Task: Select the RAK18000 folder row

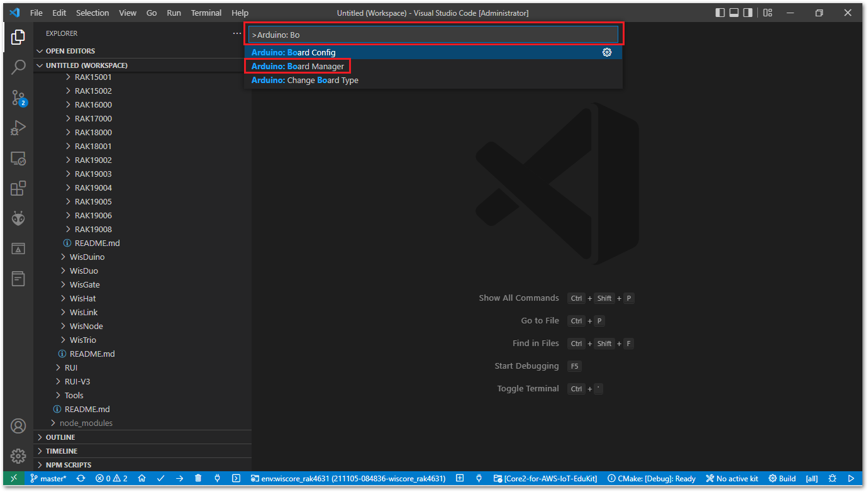Action: tap(143, 132)
